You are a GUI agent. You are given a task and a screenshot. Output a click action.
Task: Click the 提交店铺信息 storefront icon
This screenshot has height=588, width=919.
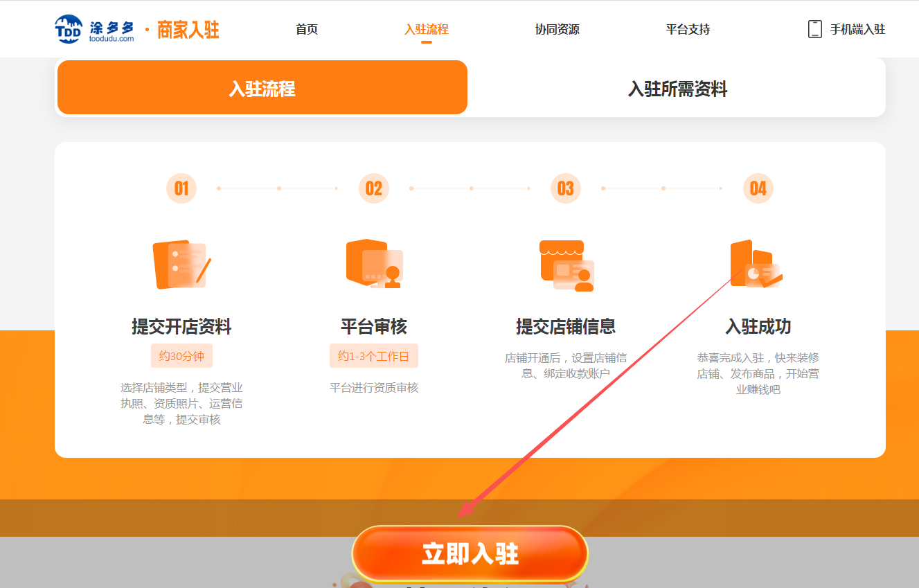pos(566,265)
